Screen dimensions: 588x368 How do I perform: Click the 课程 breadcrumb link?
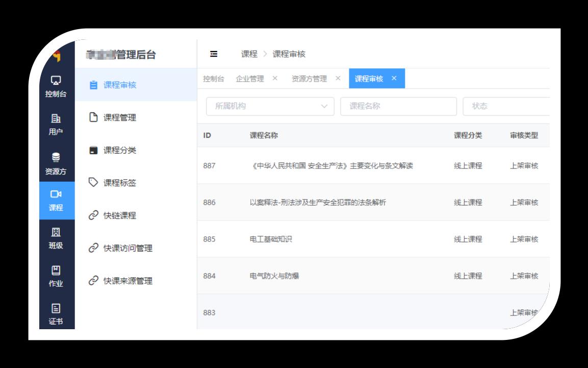pos(249,54)
